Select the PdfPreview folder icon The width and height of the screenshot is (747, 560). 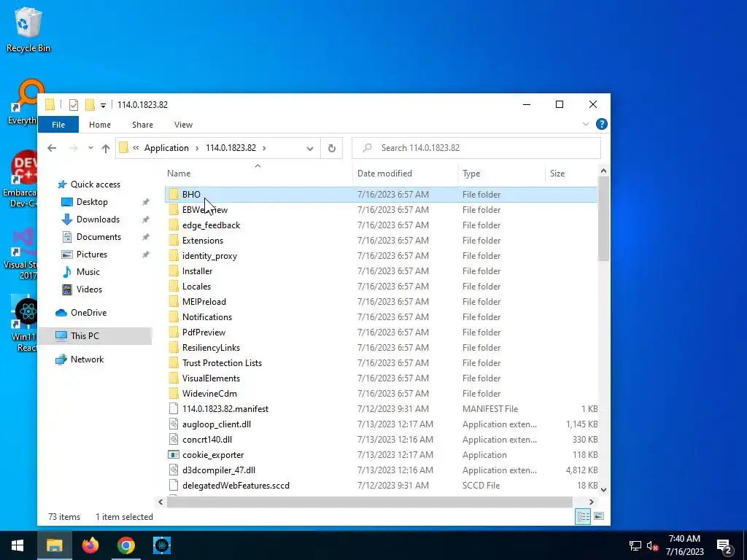(174, 332)
